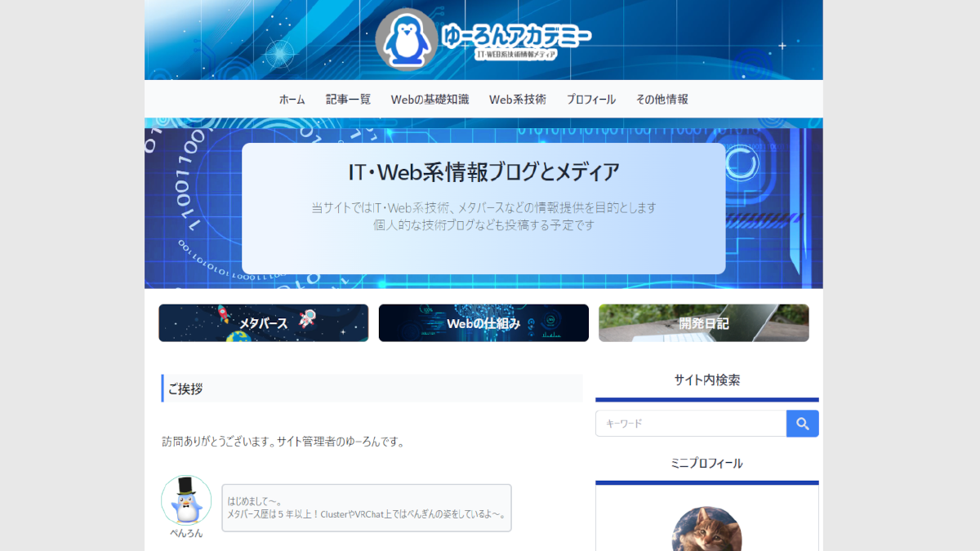980x551 pixels.
Task: Click the cat photo under ミニプロフィール
Action: click(706, 529)
